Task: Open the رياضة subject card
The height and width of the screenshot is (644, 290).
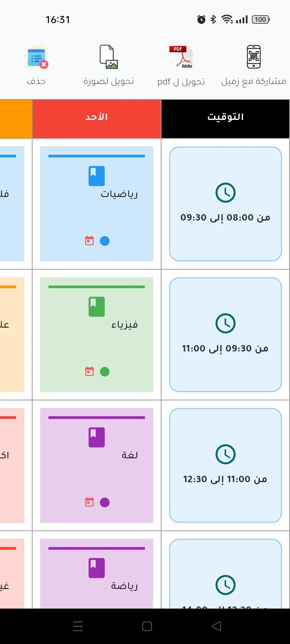Action: coord(97,574)
